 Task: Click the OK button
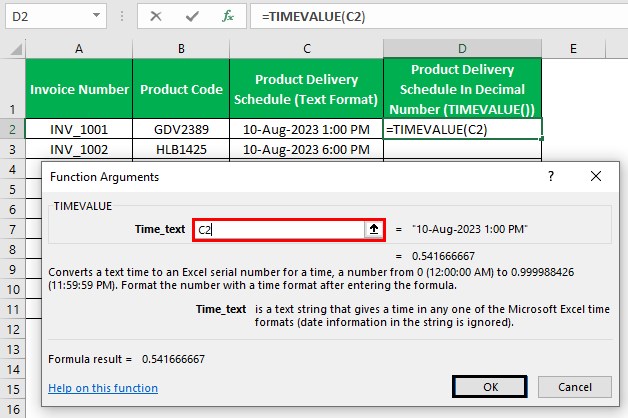click(490, 387)
